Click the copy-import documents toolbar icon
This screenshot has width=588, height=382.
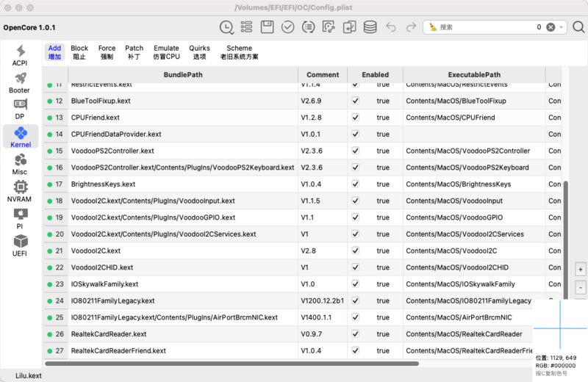(350, 27)
